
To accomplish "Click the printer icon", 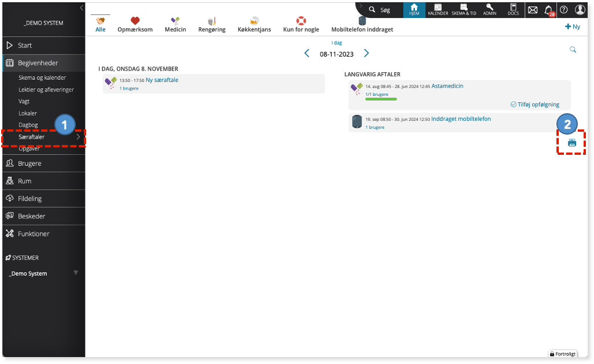I will [x=571, y=143].
